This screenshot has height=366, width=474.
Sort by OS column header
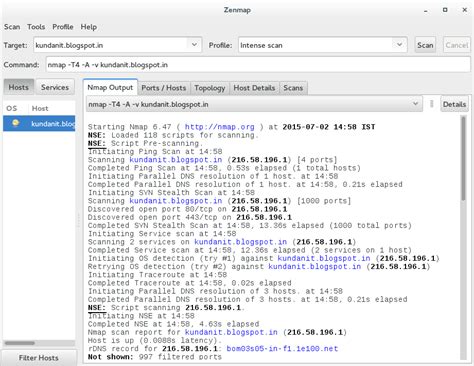coord(12,108)
